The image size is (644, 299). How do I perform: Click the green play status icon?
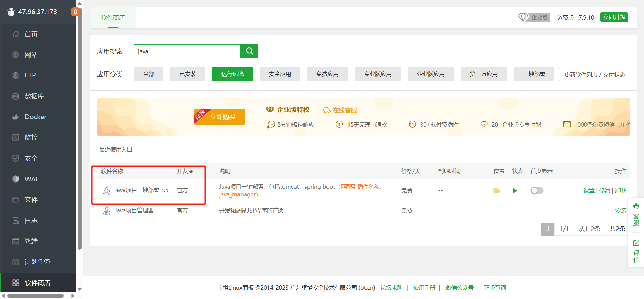515,191
